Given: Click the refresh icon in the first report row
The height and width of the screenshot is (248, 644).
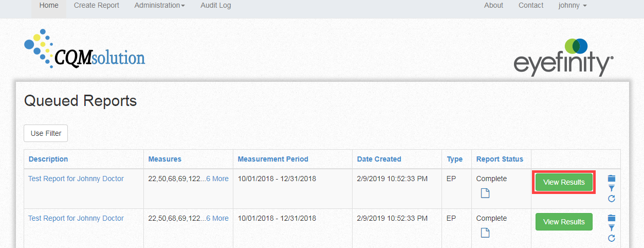Looking at the screenshot, I should click(x=611, y=199).
